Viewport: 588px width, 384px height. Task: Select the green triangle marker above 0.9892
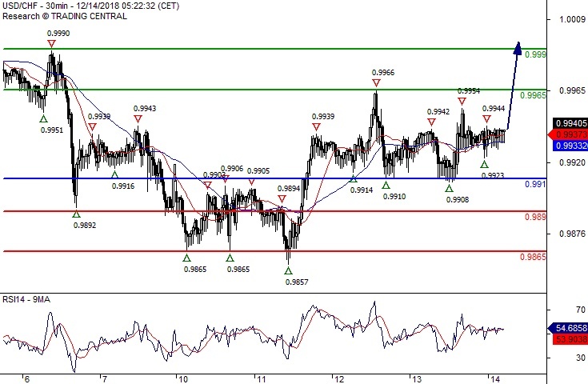tap(77, 214)
